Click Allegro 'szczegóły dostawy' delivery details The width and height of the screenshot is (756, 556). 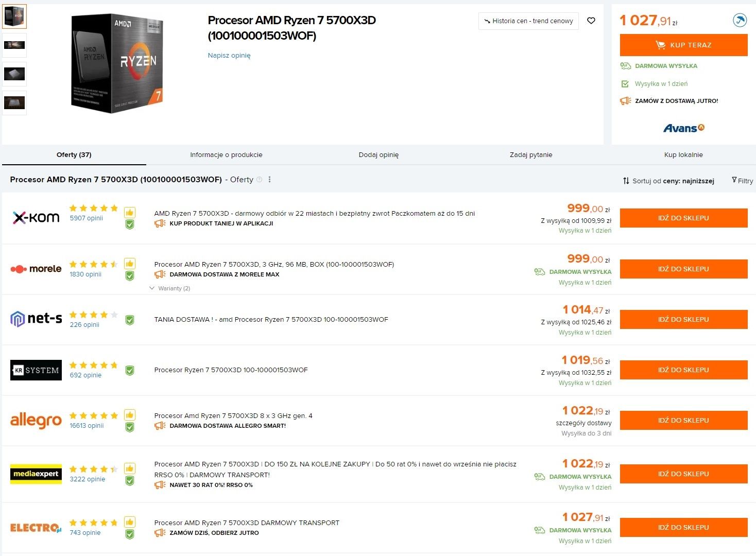coord(583,423)
